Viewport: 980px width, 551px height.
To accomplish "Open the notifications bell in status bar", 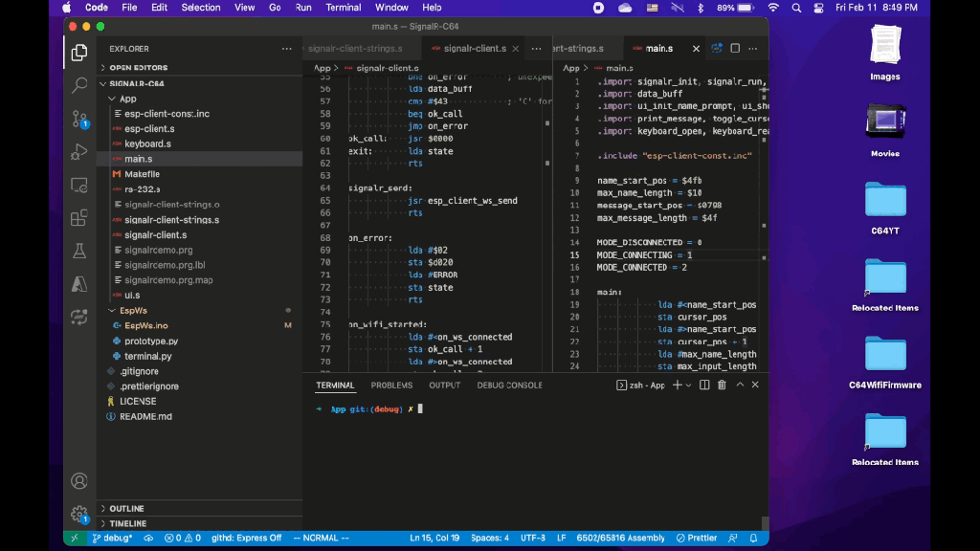I will click(755, 538).
